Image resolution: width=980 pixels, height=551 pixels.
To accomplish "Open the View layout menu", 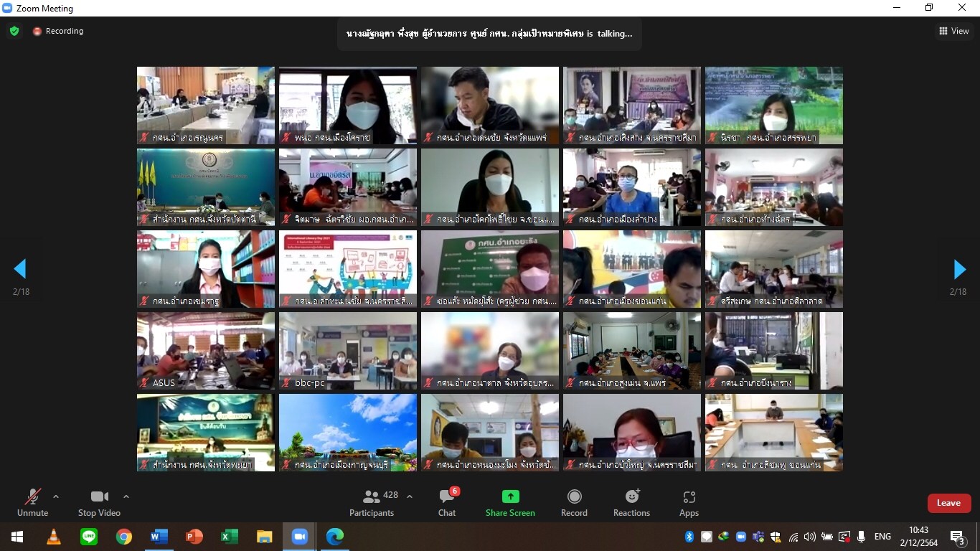I will click(954, 31).
